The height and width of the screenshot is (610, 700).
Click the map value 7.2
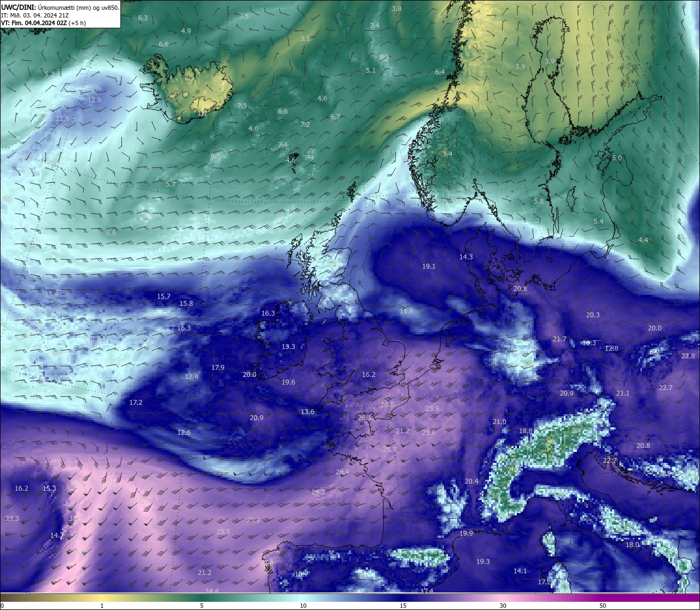point(305,125)
